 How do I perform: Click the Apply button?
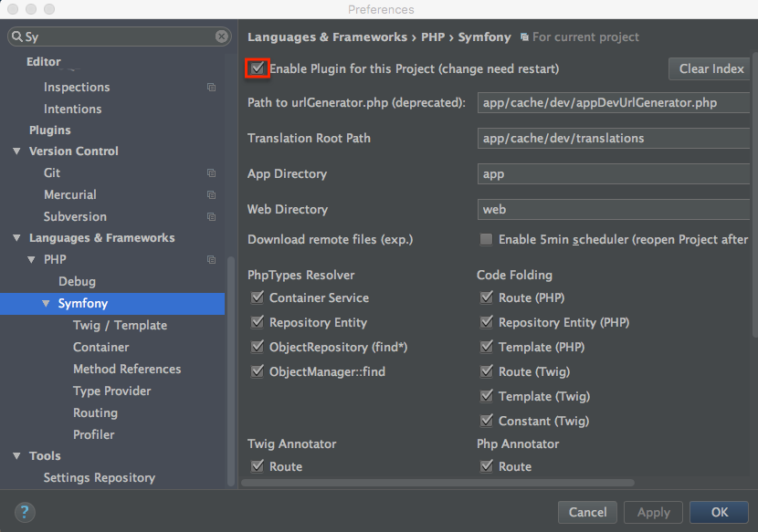[653, 512]
